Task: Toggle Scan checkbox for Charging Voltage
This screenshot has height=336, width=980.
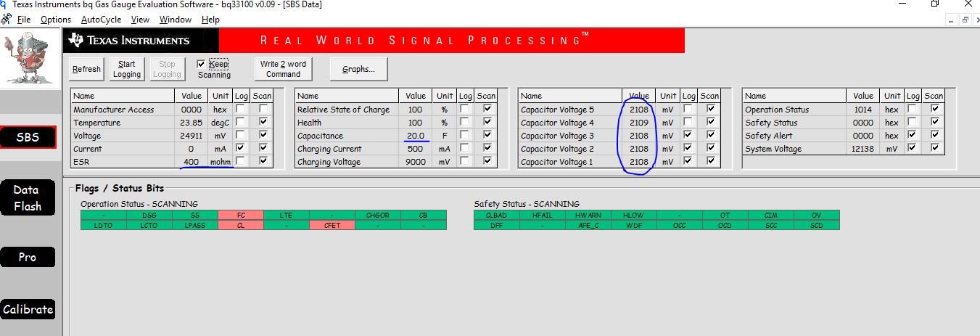Action: pyautogui.click(x=487, y=162)
